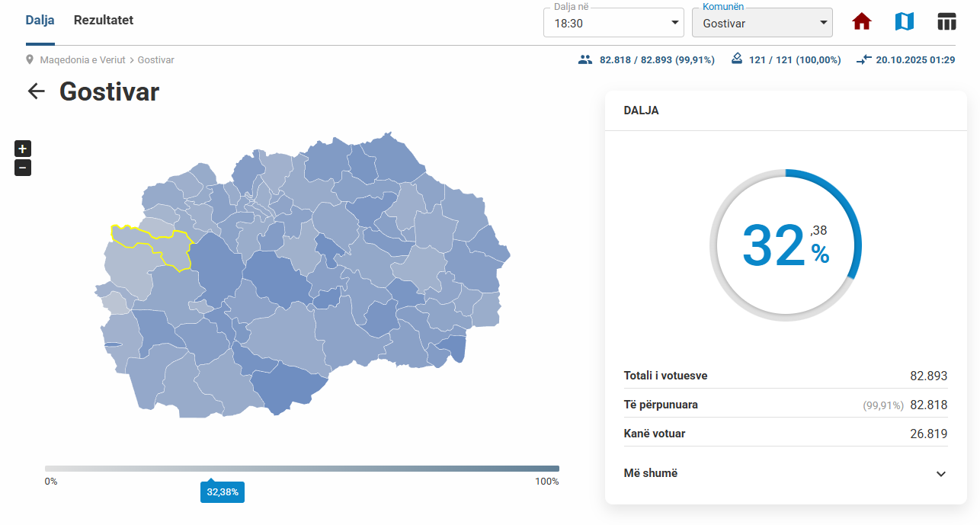Go to Maqedonia e Veriut breadcrumb
Screen dimensions: 980x525
point(82,59)
